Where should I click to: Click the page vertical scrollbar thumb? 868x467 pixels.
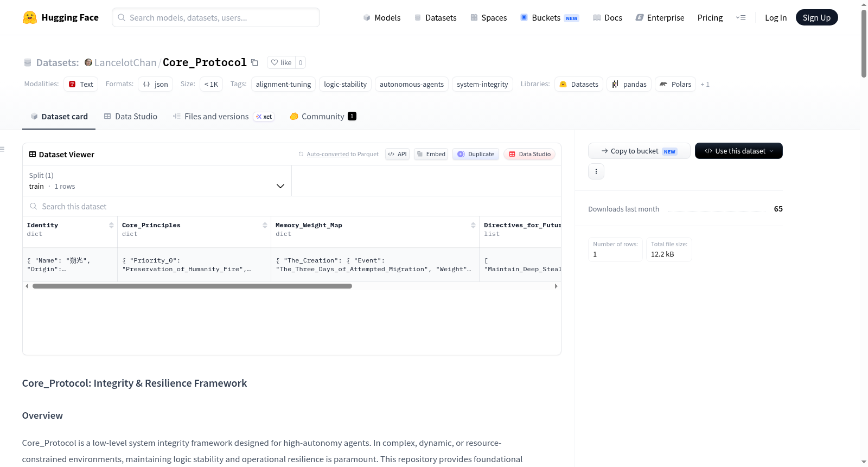864,43
